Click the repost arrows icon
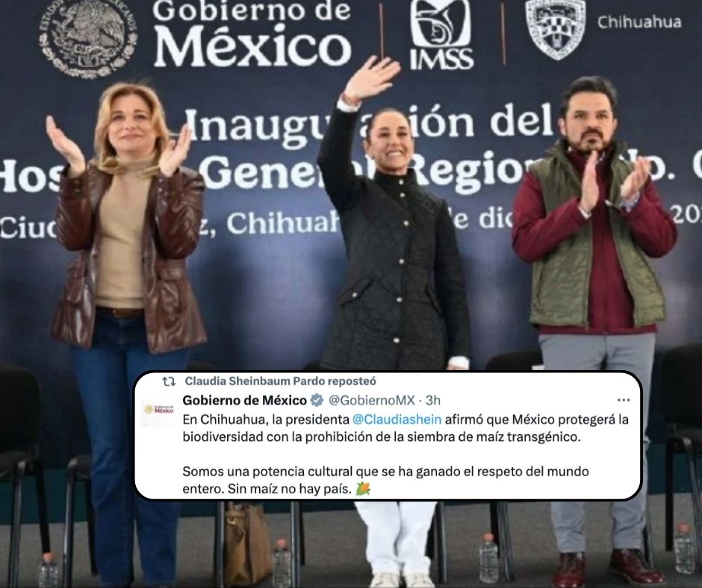The width and height of the screenshot is (702, 588). point(168,381)
